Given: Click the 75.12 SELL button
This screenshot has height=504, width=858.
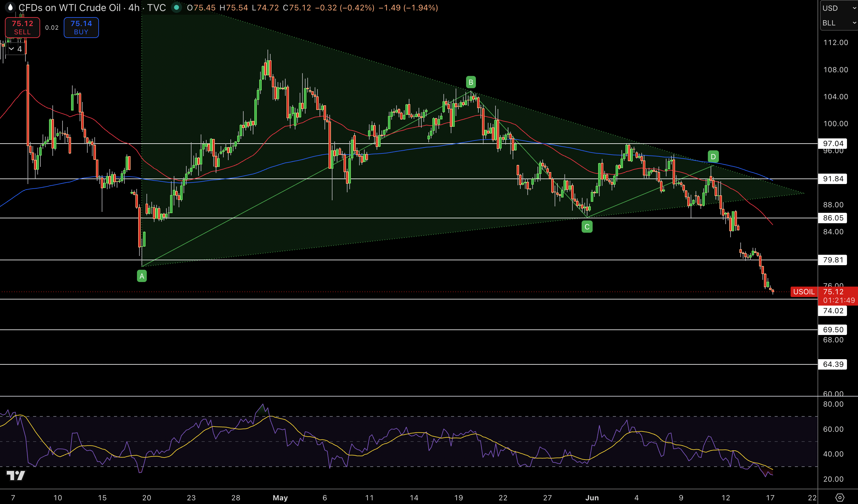Looking at the screenshot, I should click(x=22, y=28).
